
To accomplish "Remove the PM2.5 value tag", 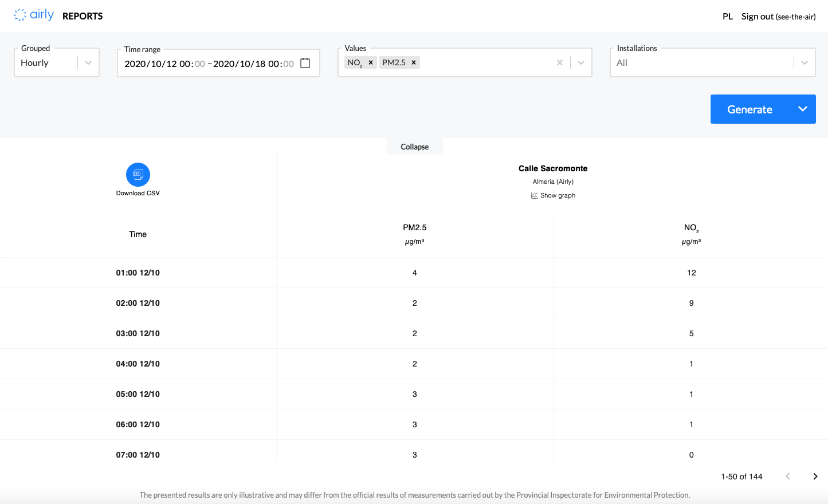I will (414, 62).
